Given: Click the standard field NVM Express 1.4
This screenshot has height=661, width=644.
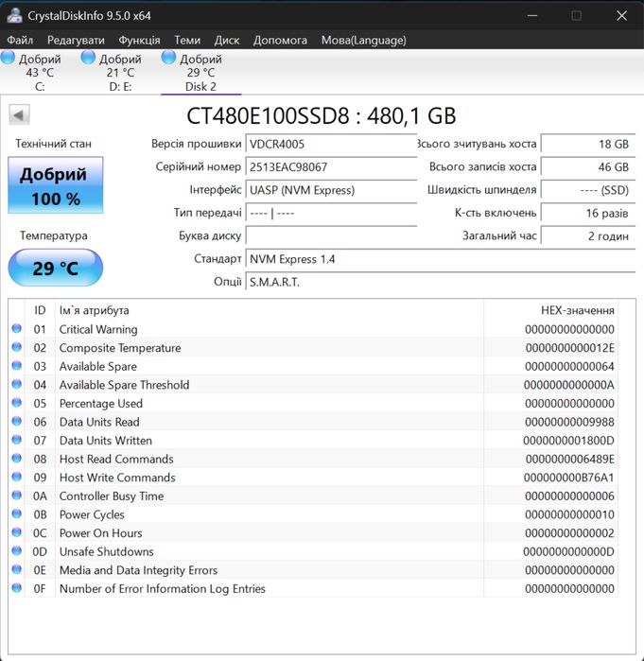Looking at the screenshot, I should pyautogui.click(x=441, y=259).
